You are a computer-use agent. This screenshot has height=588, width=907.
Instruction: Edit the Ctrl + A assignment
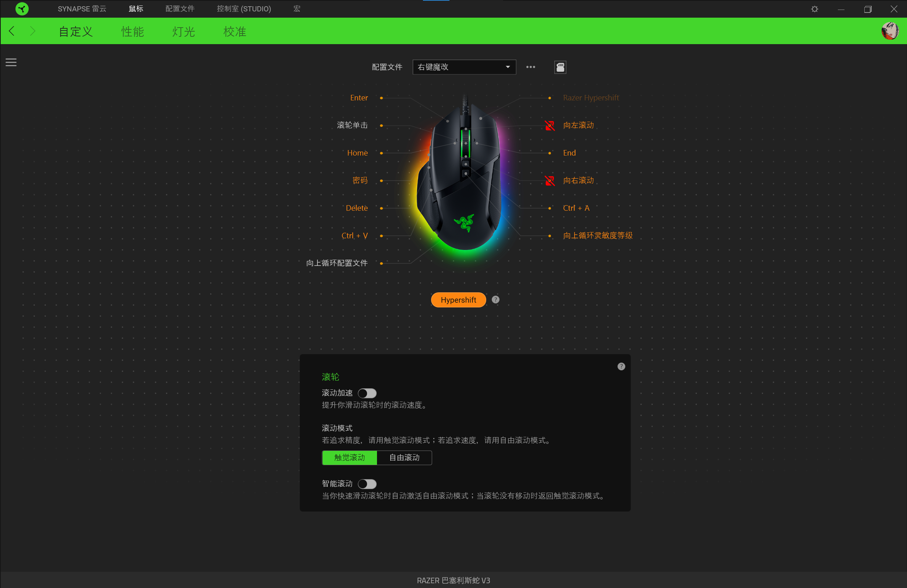click(576, 208)
